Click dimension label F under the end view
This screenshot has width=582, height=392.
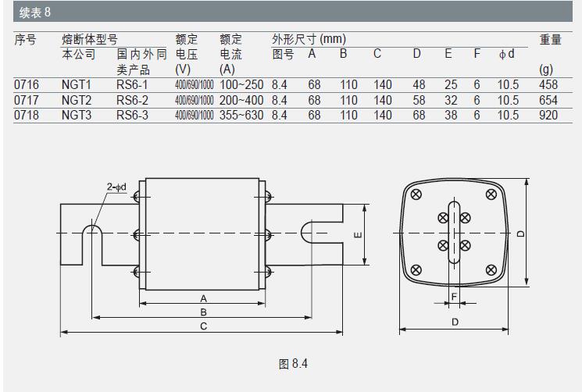tap(453, 296)
